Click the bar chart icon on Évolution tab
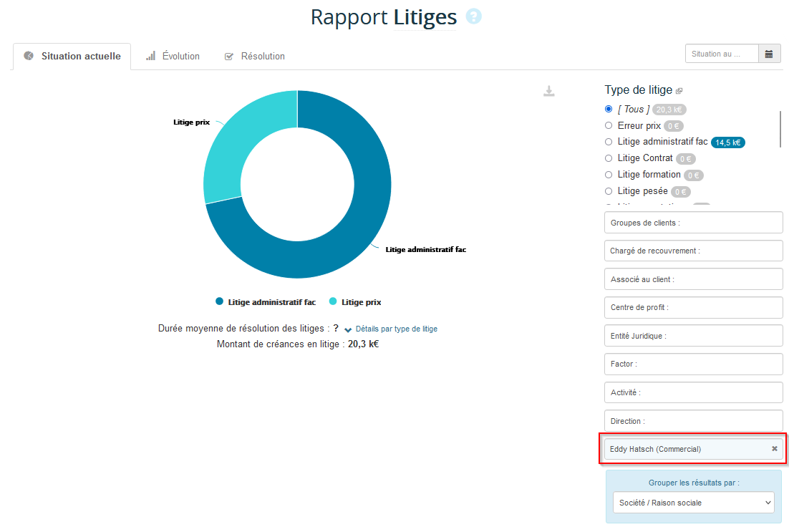789x532 pixels. click(x=149, y=55)
